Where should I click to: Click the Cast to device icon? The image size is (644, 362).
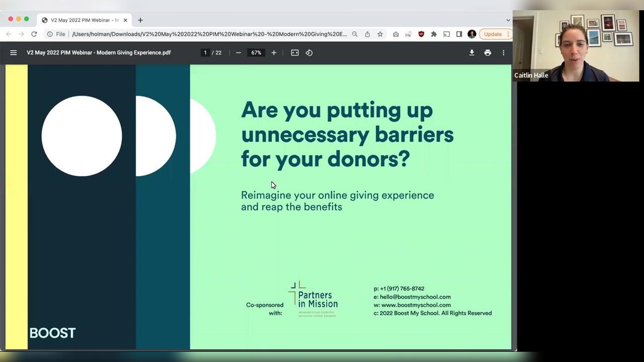tap(447, 34)
